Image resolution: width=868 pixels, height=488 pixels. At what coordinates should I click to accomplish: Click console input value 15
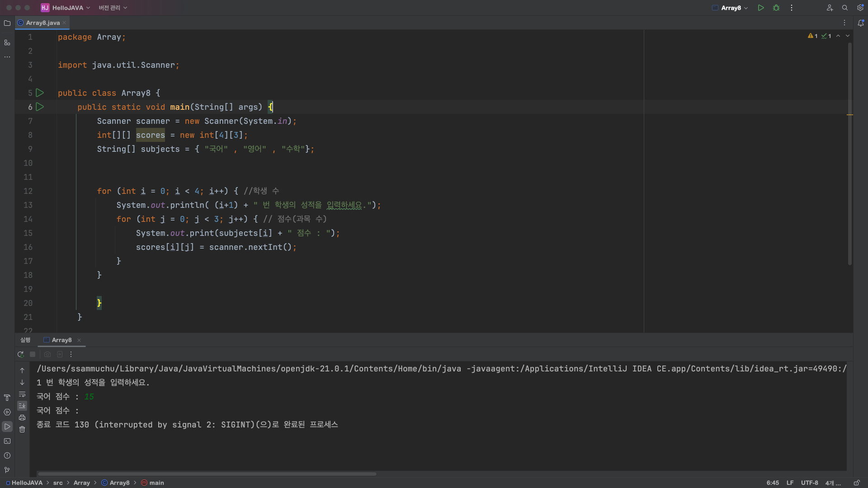pos(89,396)
